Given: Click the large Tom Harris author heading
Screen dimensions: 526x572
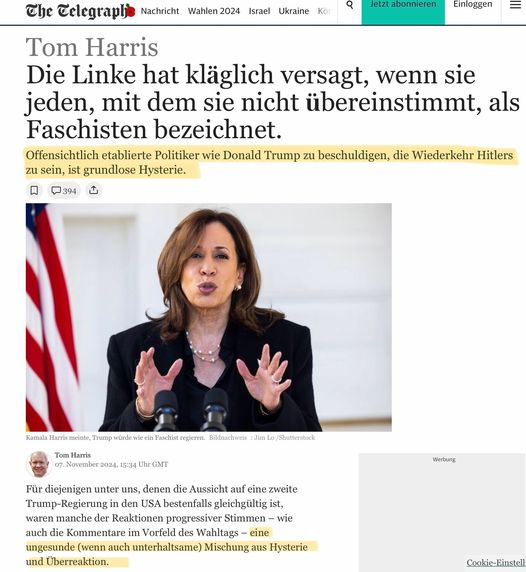Looking at the screenshot, I should tap(92, 47).
